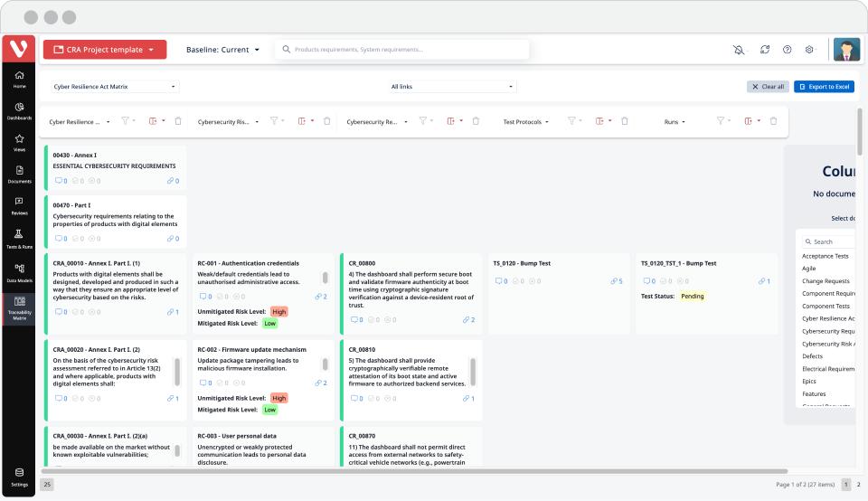Click the red V app logo

(19, 49)
